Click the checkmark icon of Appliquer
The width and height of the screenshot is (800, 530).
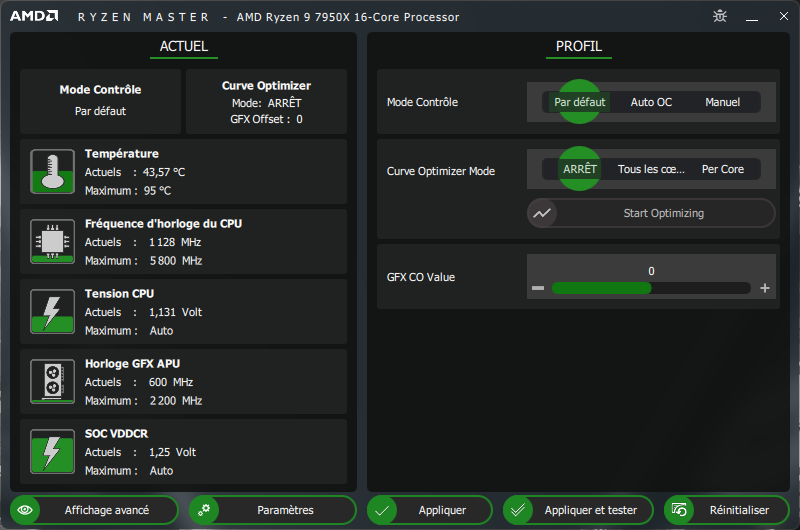382,510
